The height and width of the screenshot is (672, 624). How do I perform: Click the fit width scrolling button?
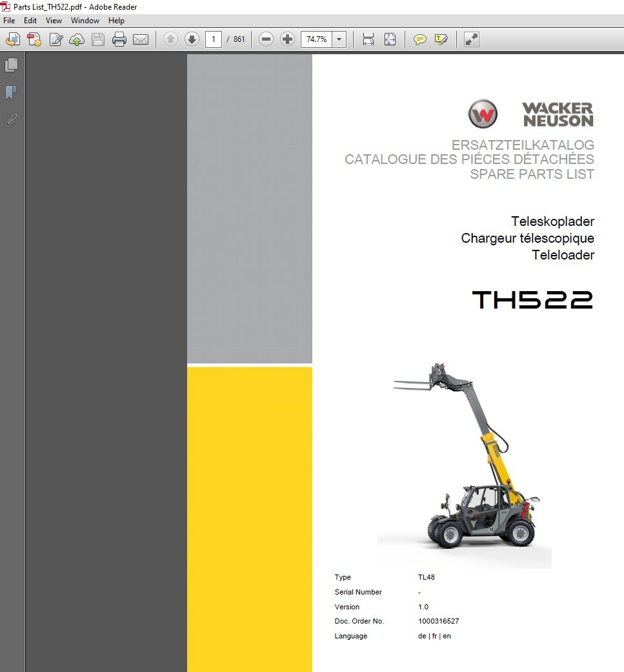point(368,39)
